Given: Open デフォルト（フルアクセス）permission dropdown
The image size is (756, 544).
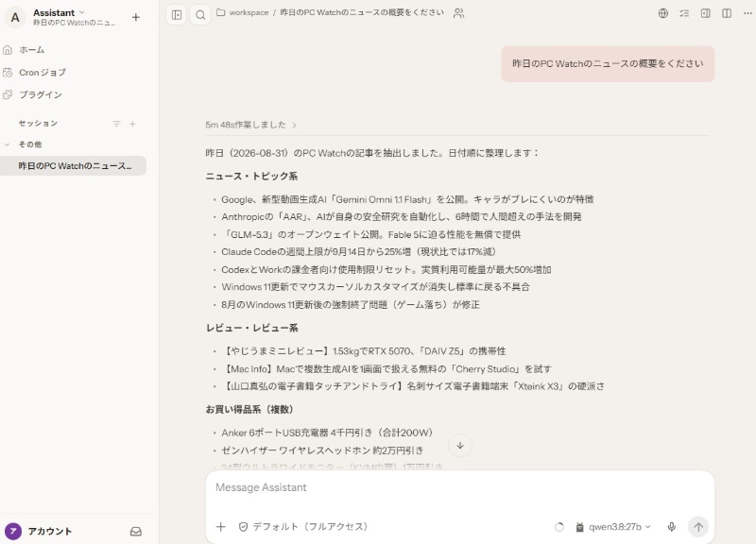Looking at the screenshot, I should (x=303, y=527).
